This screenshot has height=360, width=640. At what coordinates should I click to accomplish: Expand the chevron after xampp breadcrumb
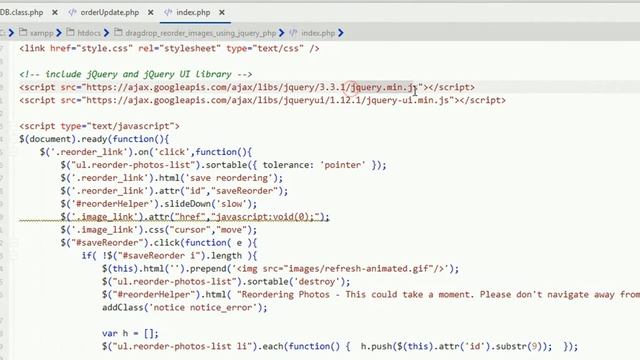(x=59, y=33)
